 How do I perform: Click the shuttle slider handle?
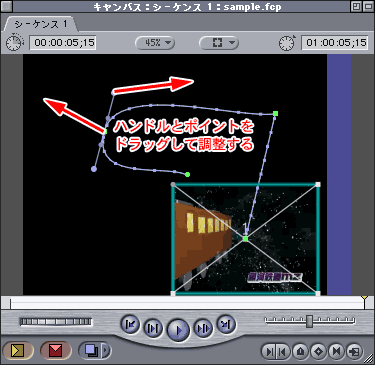point(309,321)
